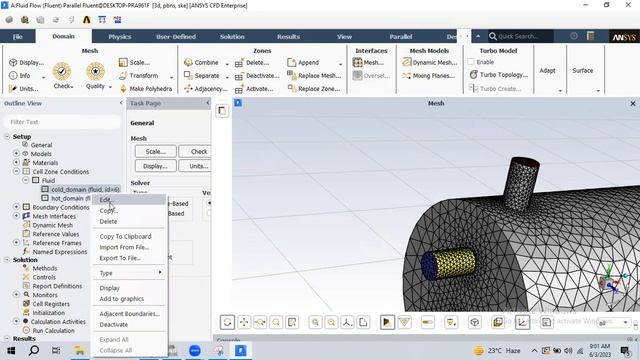Click Replace Zone
Screen dimensions: 640x360
313,89
